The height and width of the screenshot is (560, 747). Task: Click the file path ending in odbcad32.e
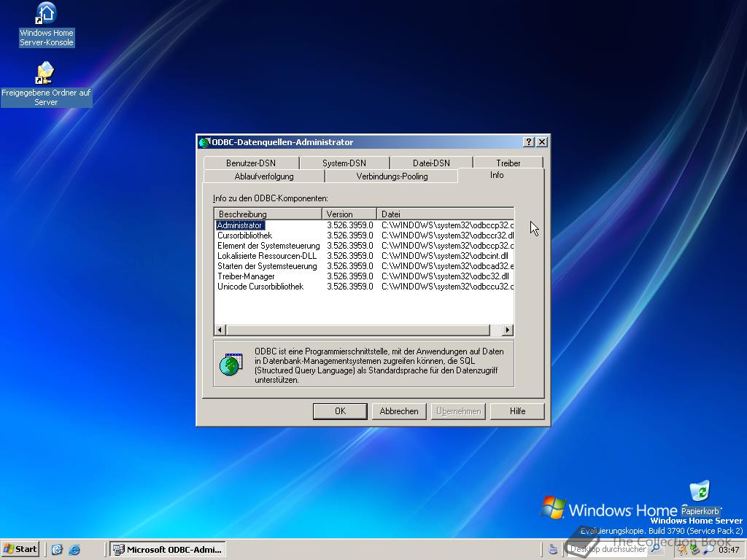[447, 266]
